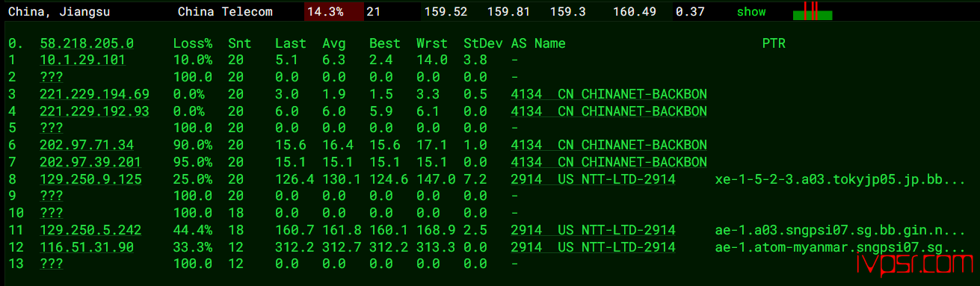
Task: Select the China Telecom provider text
Action: [225, 12]
